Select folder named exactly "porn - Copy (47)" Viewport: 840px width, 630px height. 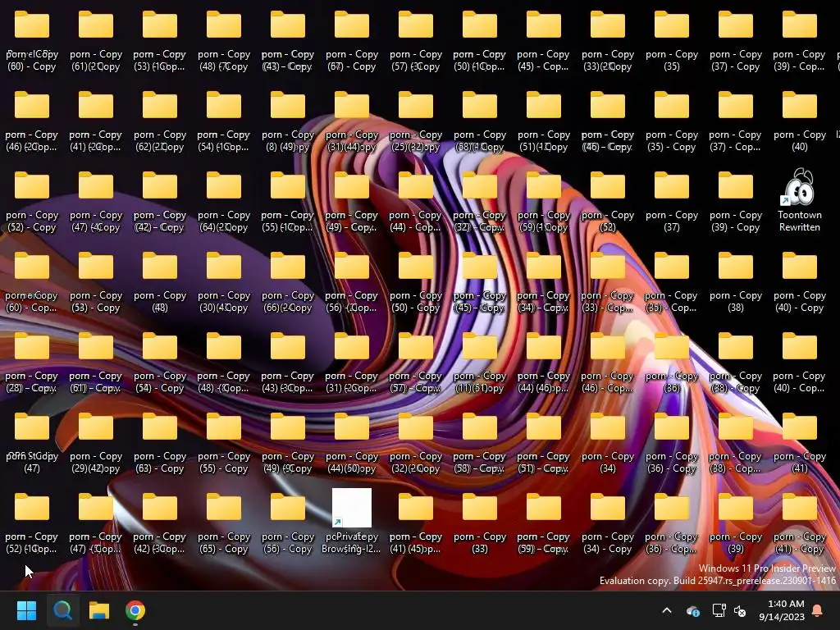pyautogui.click(x=32, y=441)
